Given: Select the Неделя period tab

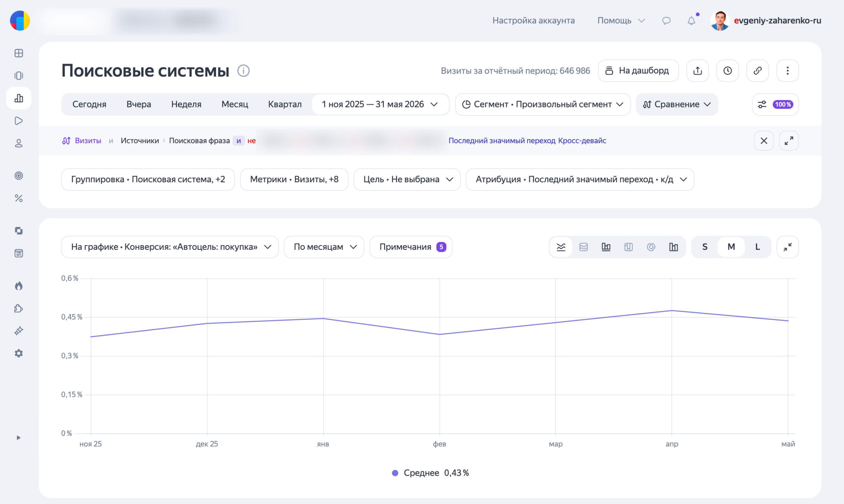Looking at the screenshot, I should tap(186, 104).
